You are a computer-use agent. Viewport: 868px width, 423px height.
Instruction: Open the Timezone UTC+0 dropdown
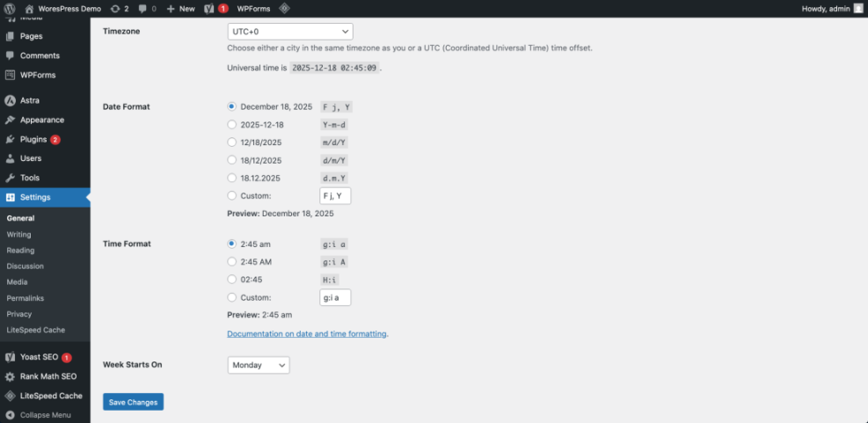pyautogui.click(x=290, y=32)
